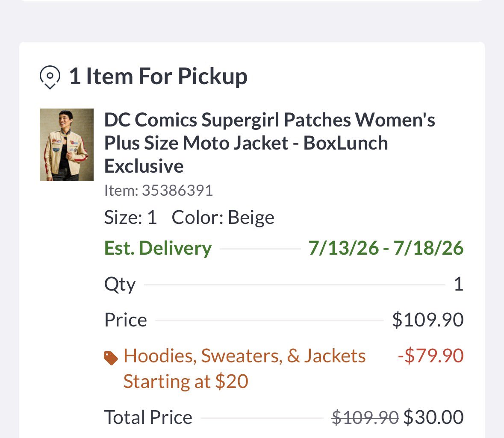Click the orange promo tag icon
The image size is (504, 438).
tap(111, 358)
